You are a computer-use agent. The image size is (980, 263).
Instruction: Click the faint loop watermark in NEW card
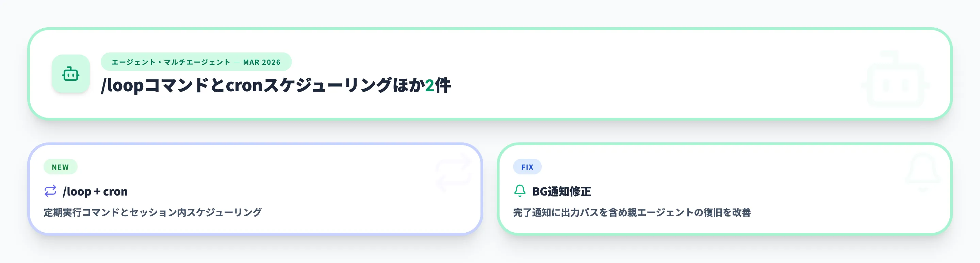453,172
